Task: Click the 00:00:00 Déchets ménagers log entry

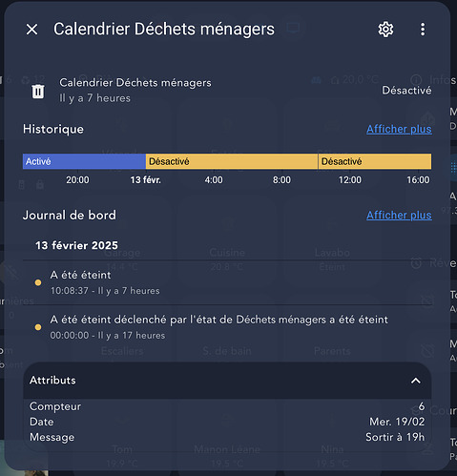Action: click(x=227, y=327)
